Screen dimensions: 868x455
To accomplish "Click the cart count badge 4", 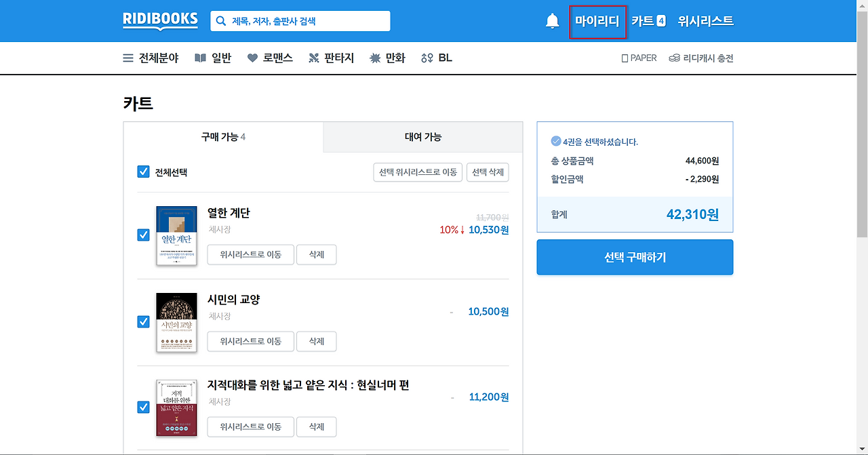I will tap(661, 21).
